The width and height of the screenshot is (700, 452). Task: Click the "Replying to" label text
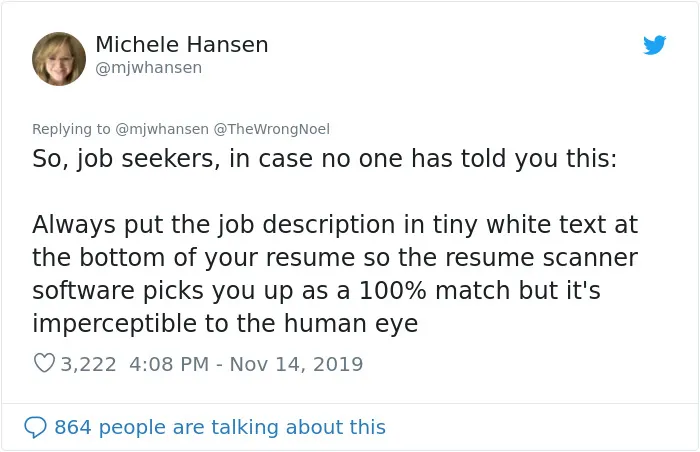tap(71, 129)
